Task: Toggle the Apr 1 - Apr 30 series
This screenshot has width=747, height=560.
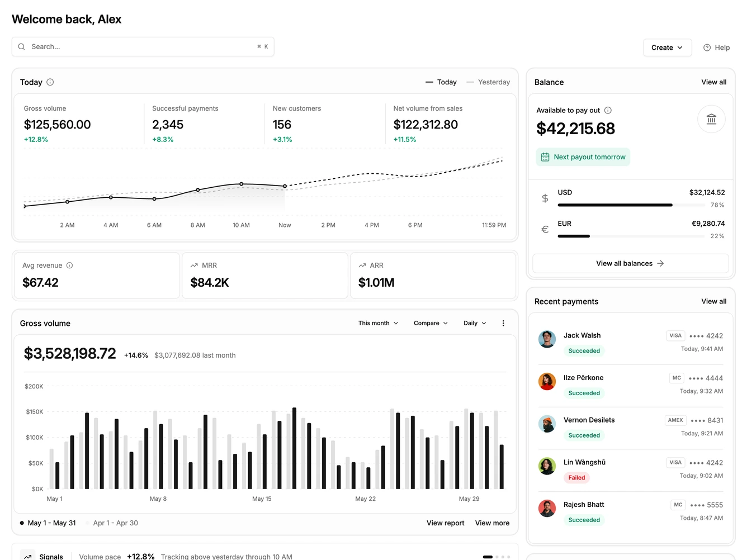Action: [x=111, y=523]
